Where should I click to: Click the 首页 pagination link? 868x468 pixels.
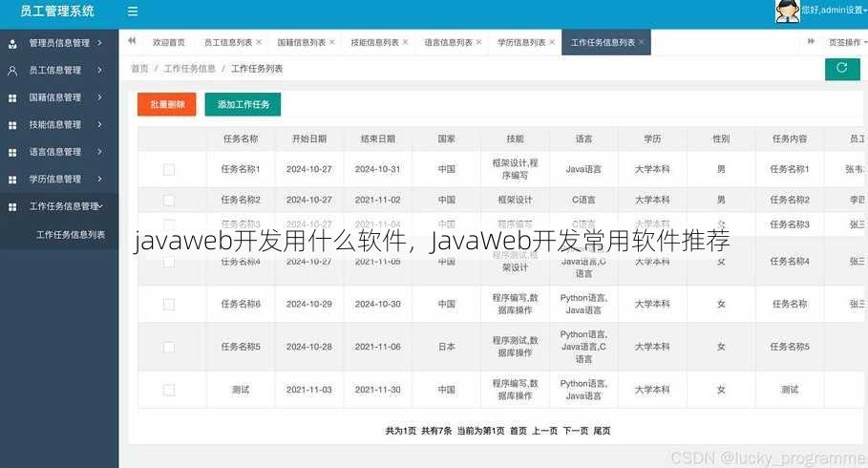point(519,431)
